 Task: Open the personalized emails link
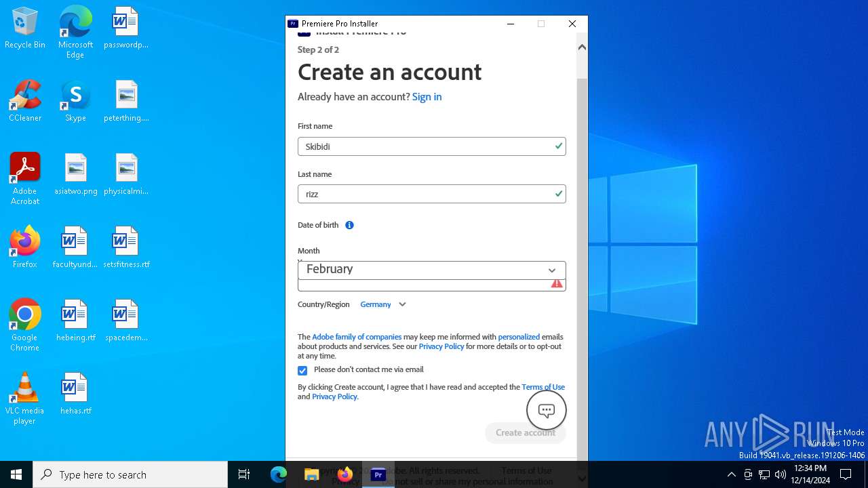pos(519,337)
